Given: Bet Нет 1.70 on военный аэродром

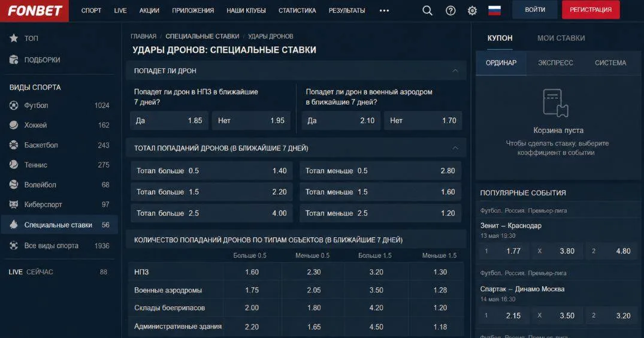Looking at the screenshot, I should (423, 120).
